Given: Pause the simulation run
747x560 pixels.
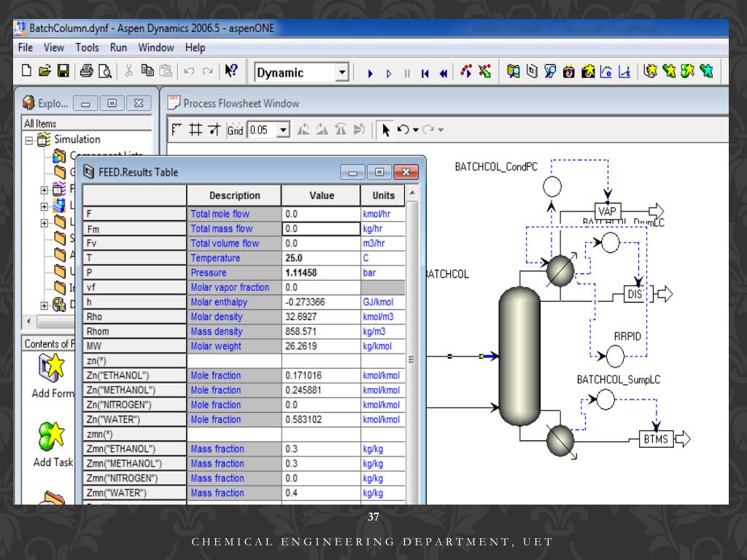Looking at the screenshot, I should point(407,74).
